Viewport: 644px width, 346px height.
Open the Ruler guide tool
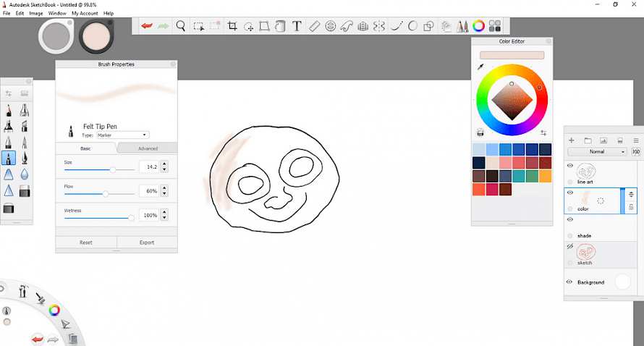pos(314,26)
